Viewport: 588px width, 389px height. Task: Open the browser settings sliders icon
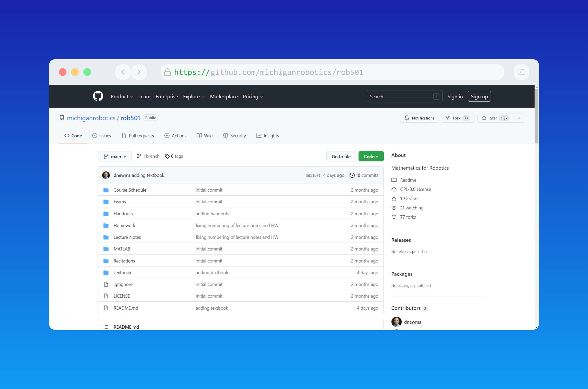click(521, 72)
